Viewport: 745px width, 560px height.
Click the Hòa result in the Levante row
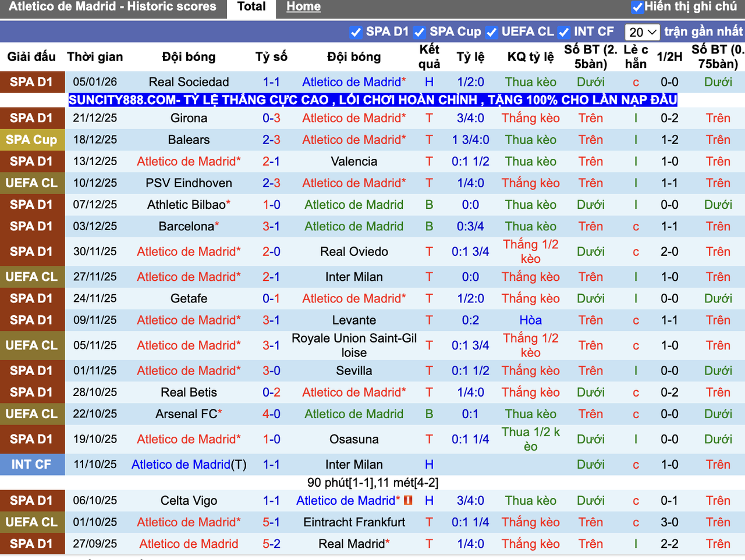click(530, 320)
